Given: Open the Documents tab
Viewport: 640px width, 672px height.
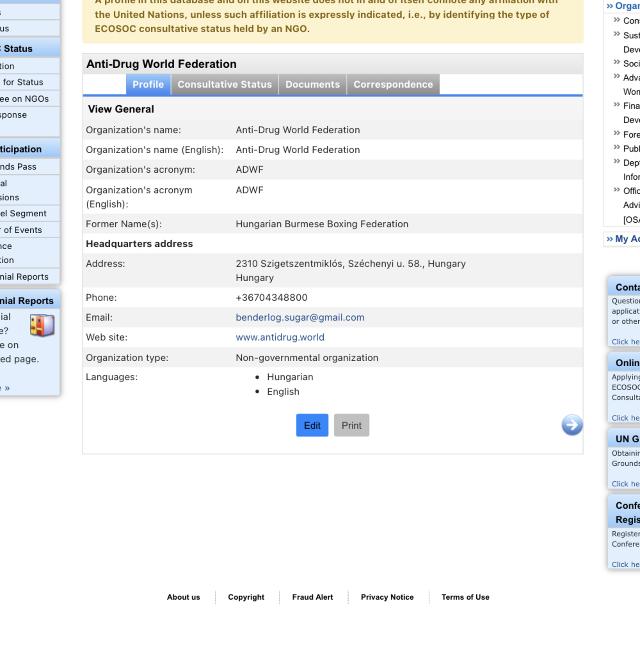Looking at the screenshot, I should 313,85.
